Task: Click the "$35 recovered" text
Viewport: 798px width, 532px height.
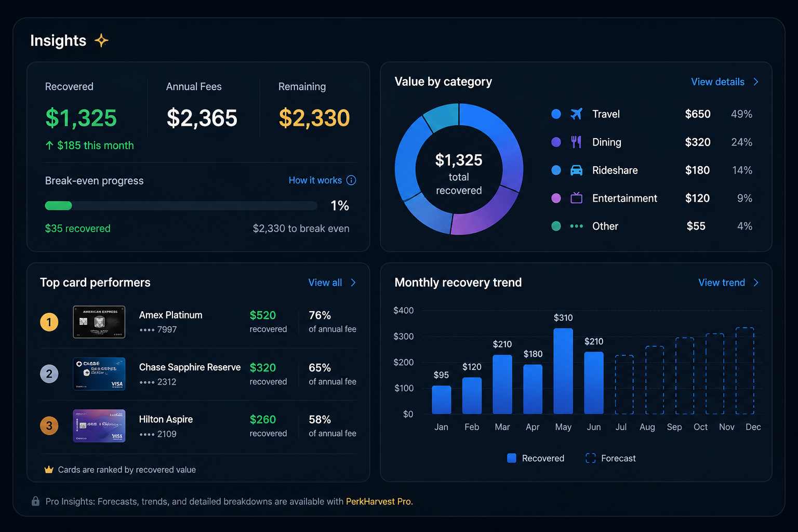Action: [x=78, y=229]
